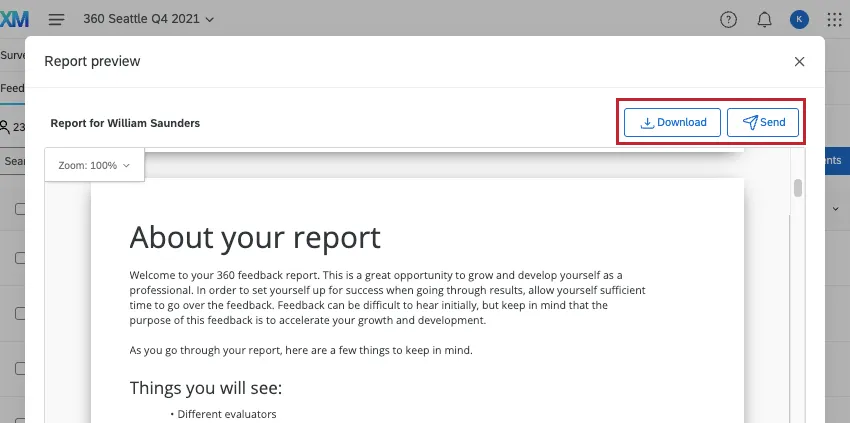850x423 pixels.
Task: View notifications bell icon
Action: 764,20
